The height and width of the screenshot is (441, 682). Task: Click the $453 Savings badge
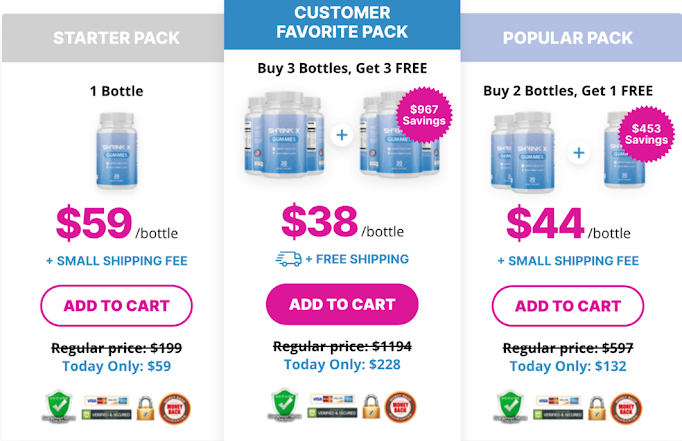646,134
